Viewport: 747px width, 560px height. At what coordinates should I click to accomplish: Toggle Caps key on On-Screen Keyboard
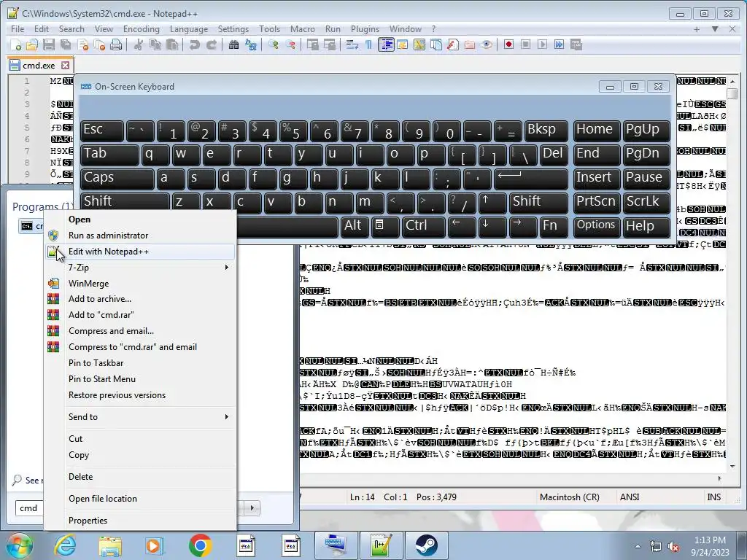pos(117,179)
